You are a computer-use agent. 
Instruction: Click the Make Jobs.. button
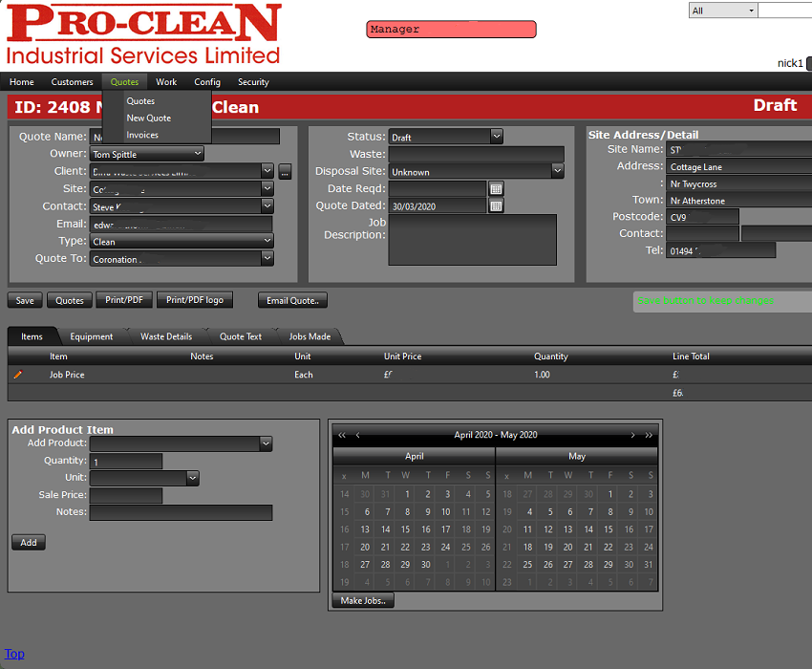tap(363, 601)
